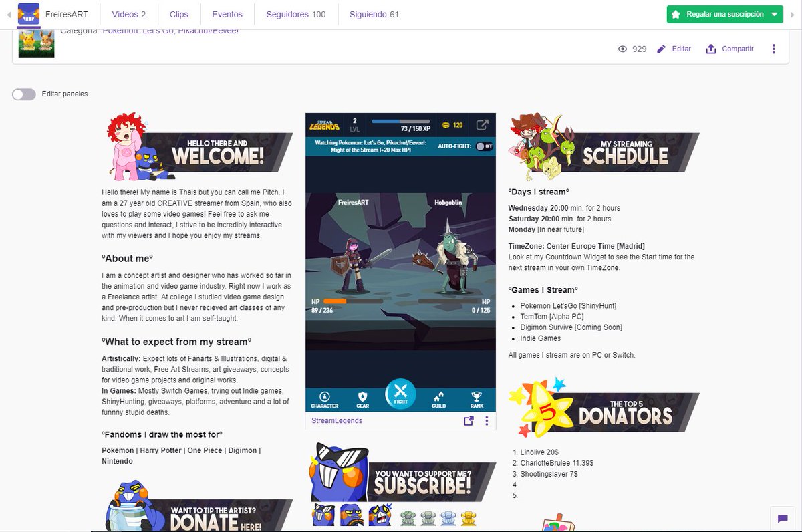Click the viewer count eye icon

tap(623, 49)
